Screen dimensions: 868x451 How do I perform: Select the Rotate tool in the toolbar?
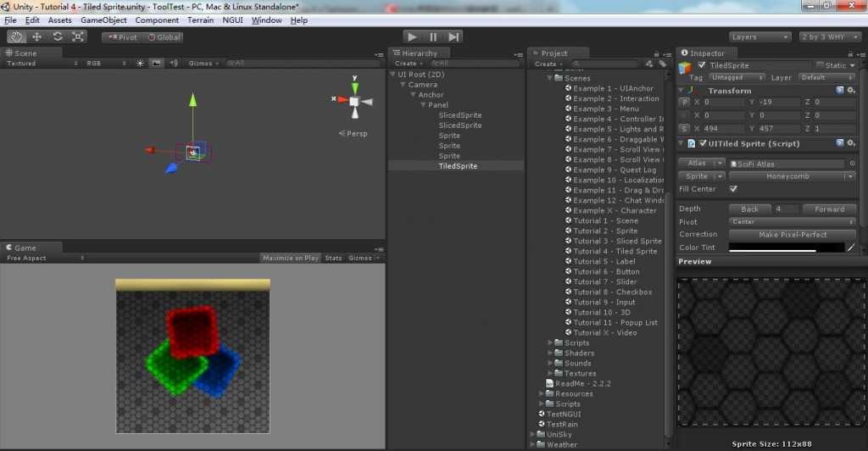coord(57,37)
